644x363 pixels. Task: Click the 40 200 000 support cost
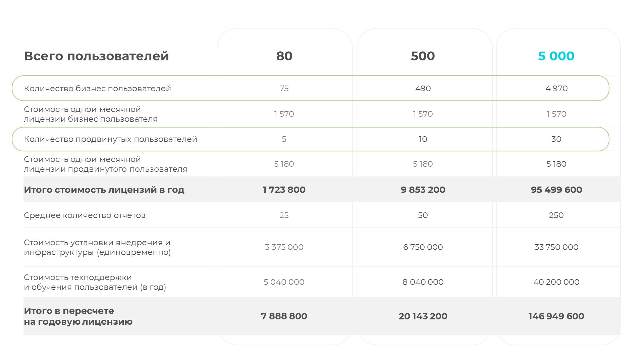(x=556, y=282)
